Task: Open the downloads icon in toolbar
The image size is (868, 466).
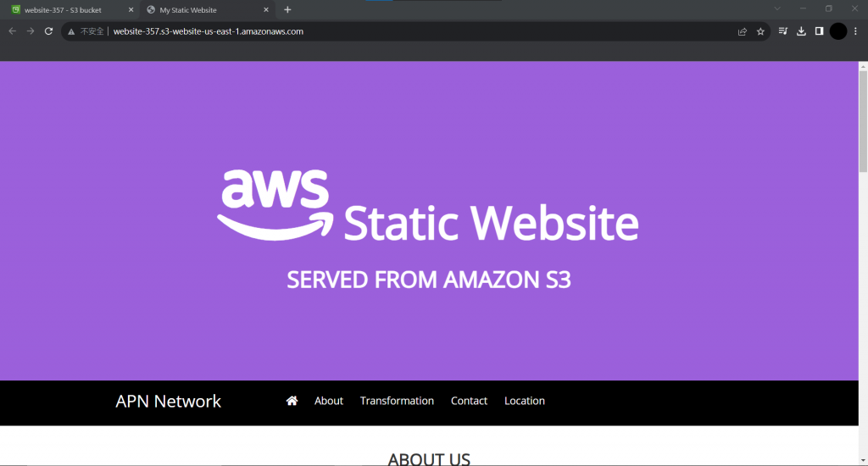Action: tap(801, 31)
